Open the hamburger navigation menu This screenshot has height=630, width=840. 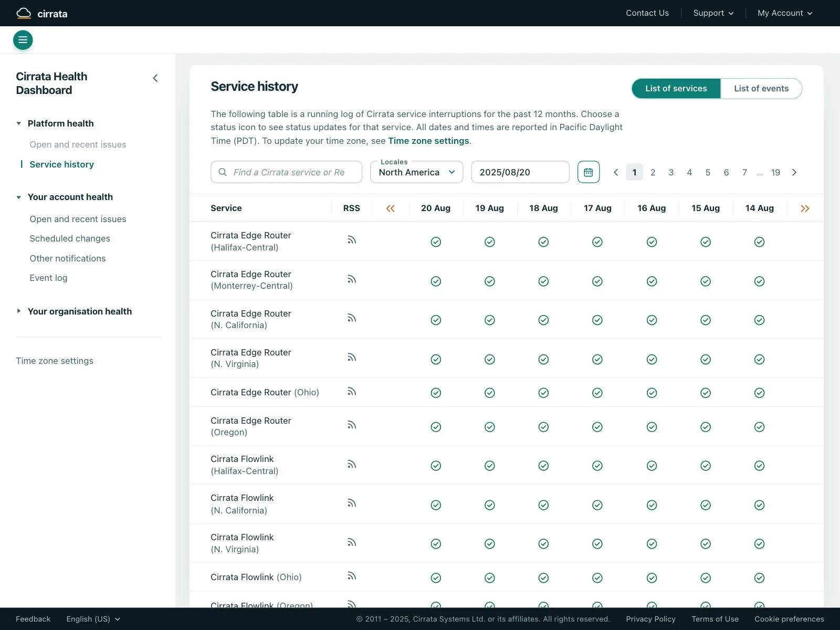click(23, 40)
